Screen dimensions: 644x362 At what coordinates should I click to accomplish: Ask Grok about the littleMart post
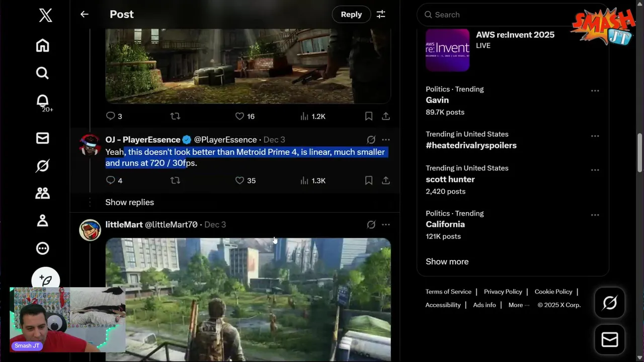[x=371, y=225]
